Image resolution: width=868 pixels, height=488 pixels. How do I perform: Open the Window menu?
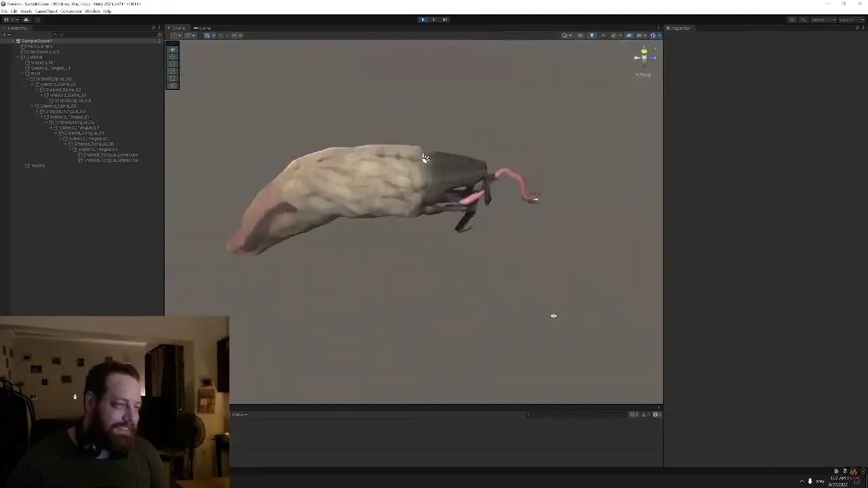click(92, 12)
